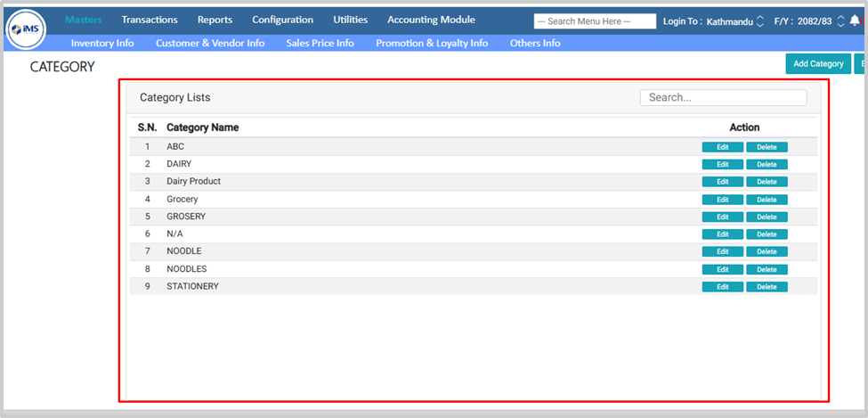
Task: Open Promotion & Loyalty Info tab
Action: [432, 43]
